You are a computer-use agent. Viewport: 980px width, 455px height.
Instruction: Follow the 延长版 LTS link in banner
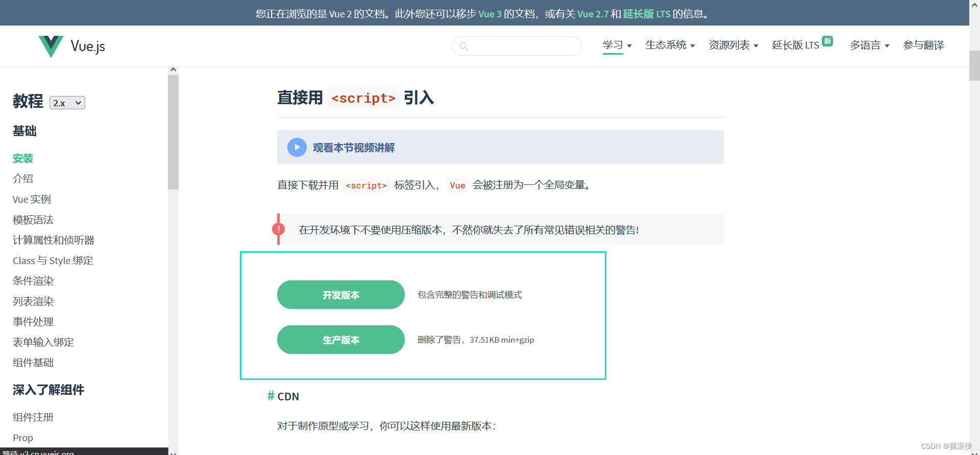click(647, 14)
